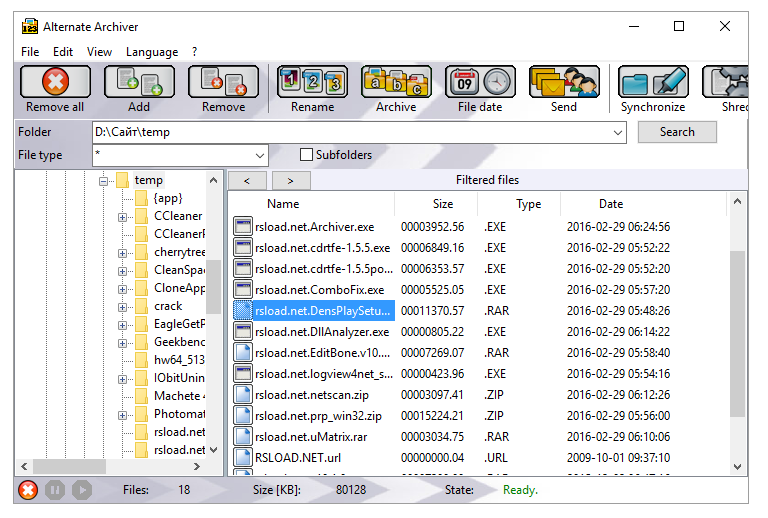768x518 pixels.
Task: Click the rsload.net.uMatrix.rar file icon
Action: pos(242,437)
